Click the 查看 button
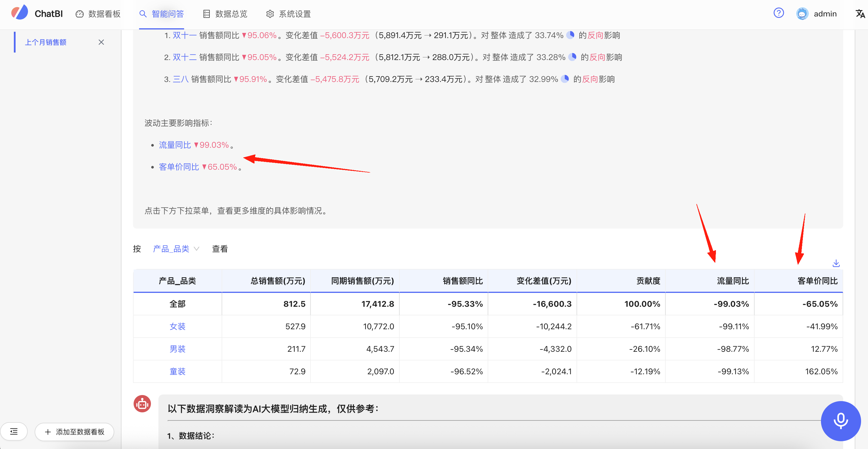 220,248
